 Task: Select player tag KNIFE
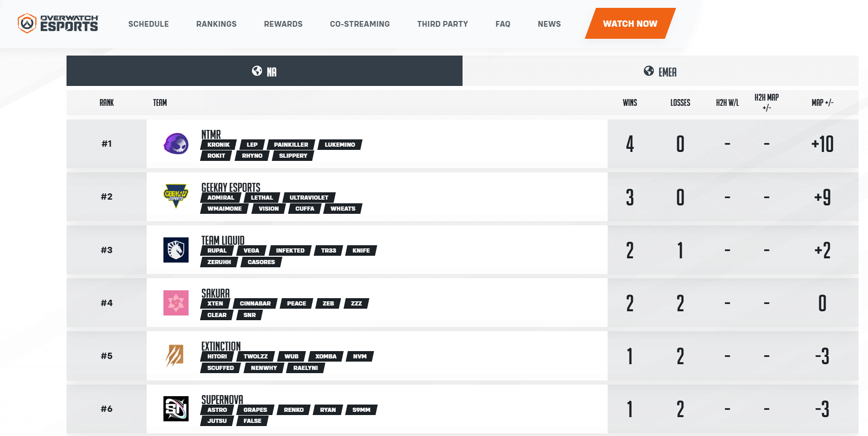(361, 250)
